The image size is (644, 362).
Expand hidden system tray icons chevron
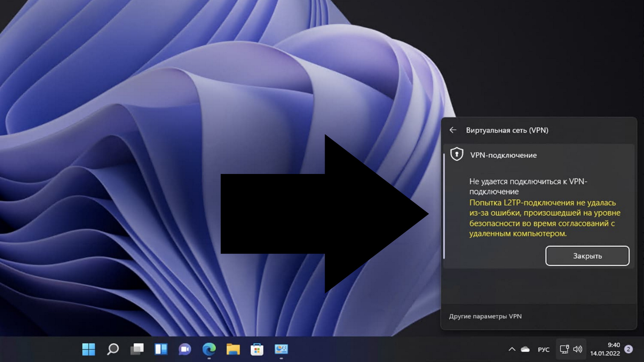point(512,349)
